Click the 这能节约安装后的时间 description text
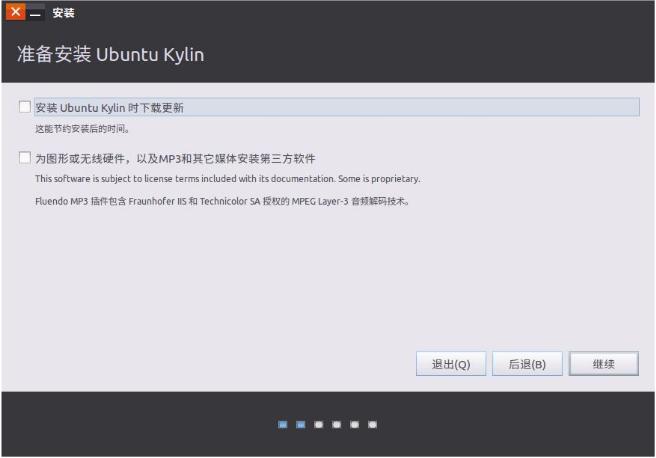This screenshot has width=656, height=458. click(82, 129)
